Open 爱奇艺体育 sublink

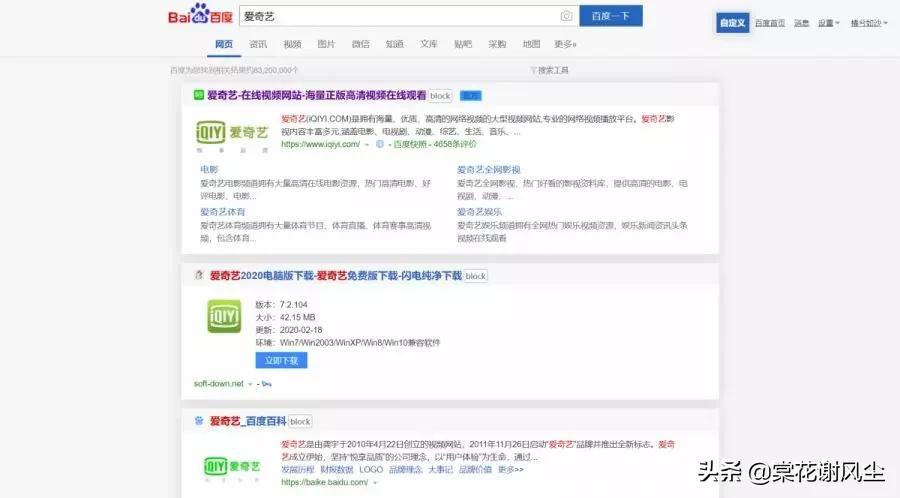coord(222,212)
